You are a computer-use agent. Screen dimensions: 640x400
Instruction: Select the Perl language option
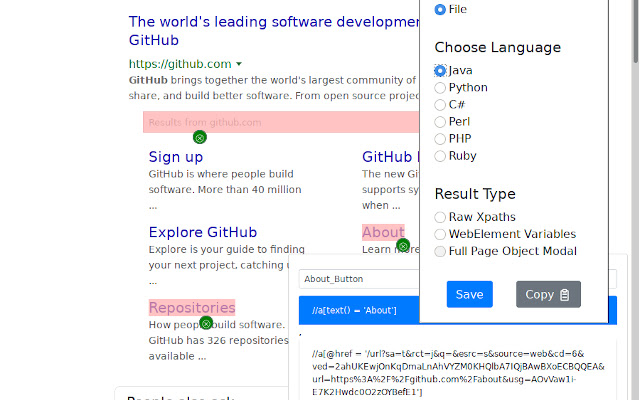tap(440, 122)
